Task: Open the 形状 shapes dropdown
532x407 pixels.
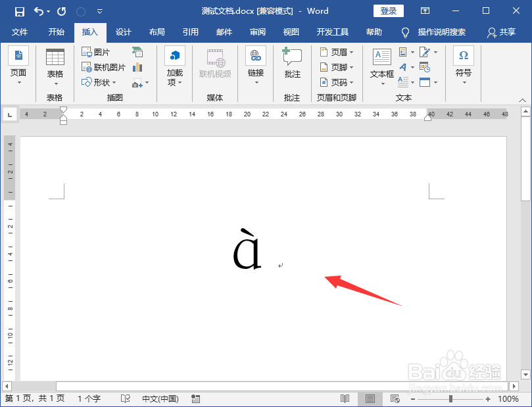Action: (99, 82)
